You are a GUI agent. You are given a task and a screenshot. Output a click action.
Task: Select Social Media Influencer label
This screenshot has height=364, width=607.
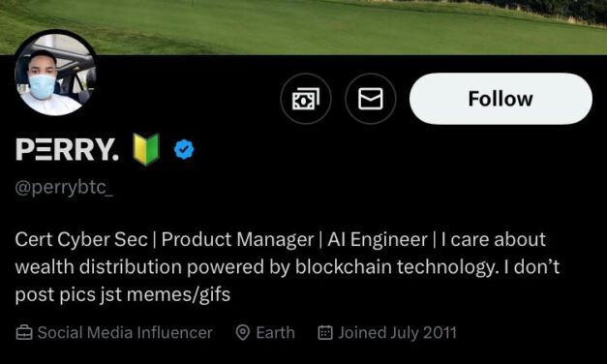click(125, 333)
